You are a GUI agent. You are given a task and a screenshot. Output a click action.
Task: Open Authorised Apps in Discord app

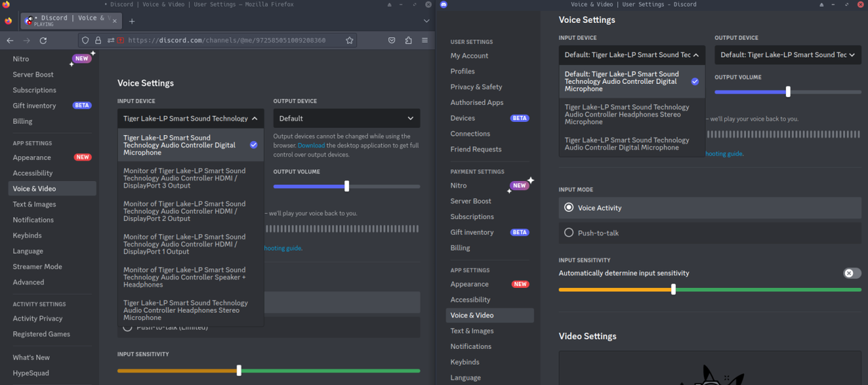pos(490,102)
